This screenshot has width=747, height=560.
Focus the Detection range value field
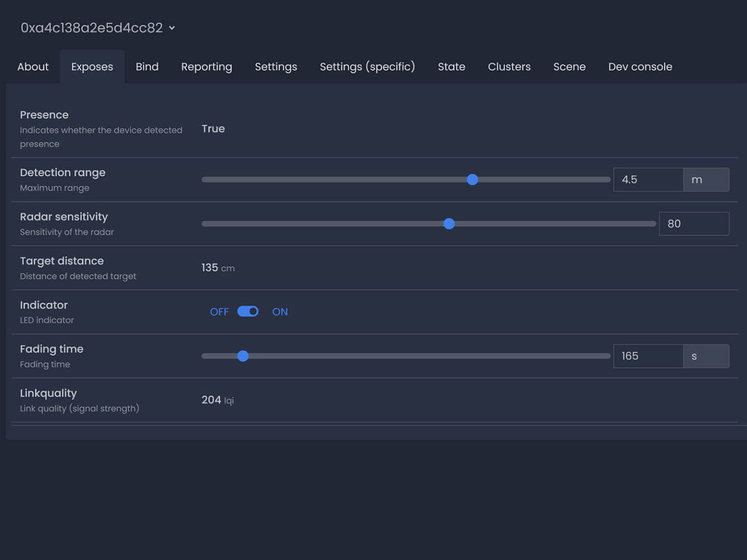tap(648, 180)
